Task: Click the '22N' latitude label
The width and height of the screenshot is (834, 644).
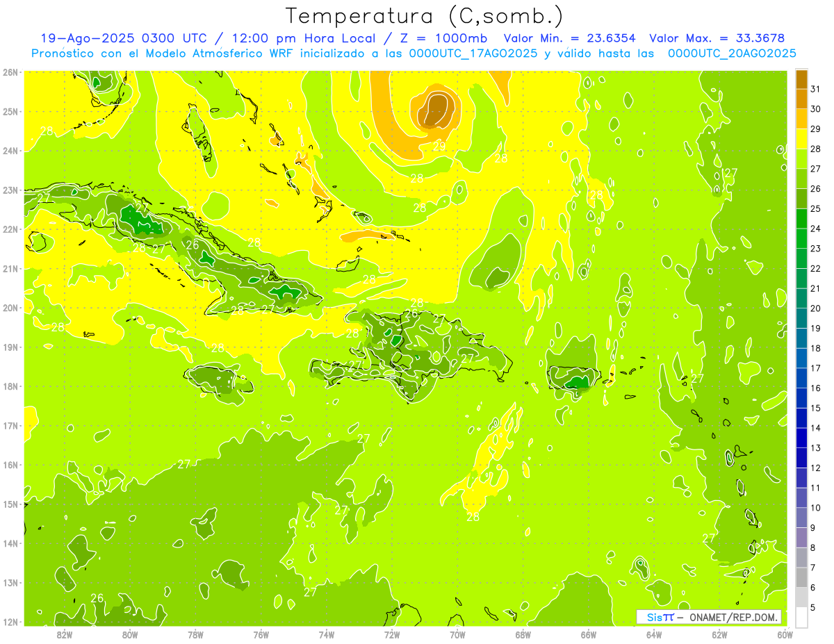Action: coord(10,229)
